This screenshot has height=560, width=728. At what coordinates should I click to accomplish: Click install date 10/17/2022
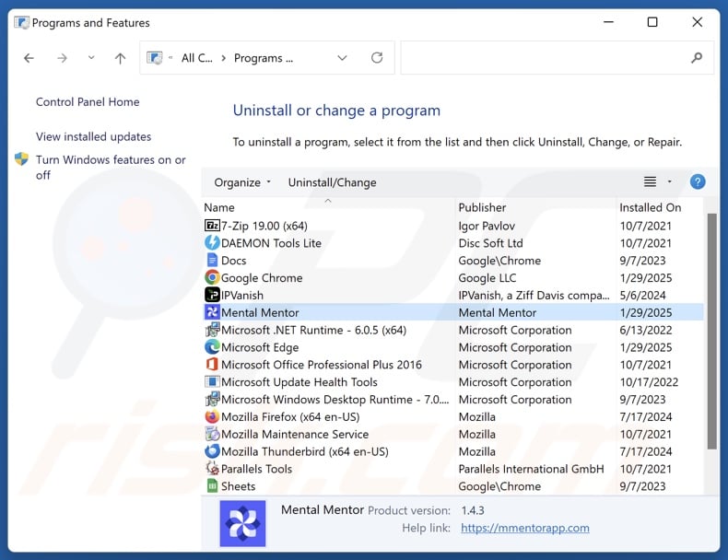[649, 382]
